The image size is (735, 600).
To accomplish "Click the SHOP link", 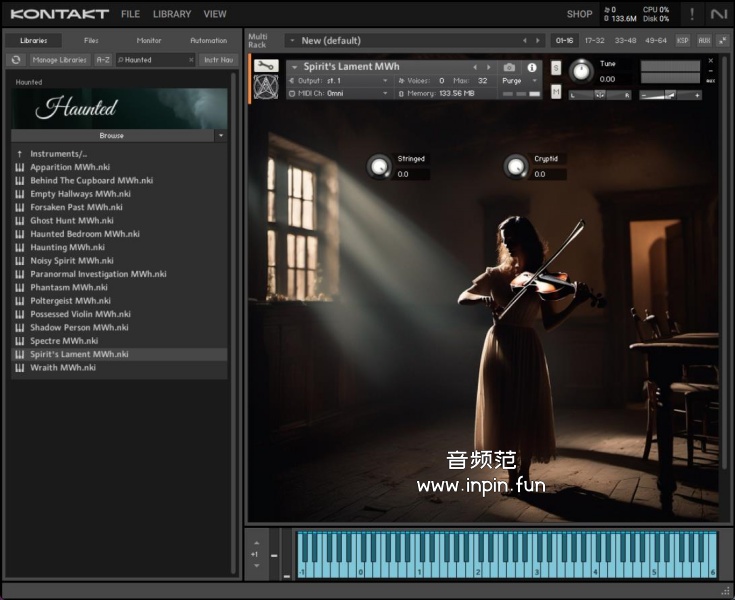I will (x=579, y=14).
